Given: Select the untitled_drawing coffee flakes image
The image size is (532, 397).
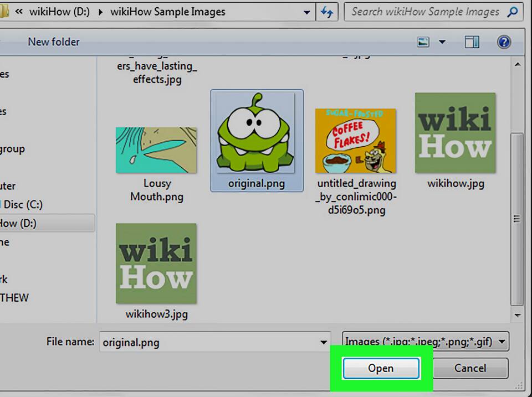Looking at the screenshot, I should point(355,141).
